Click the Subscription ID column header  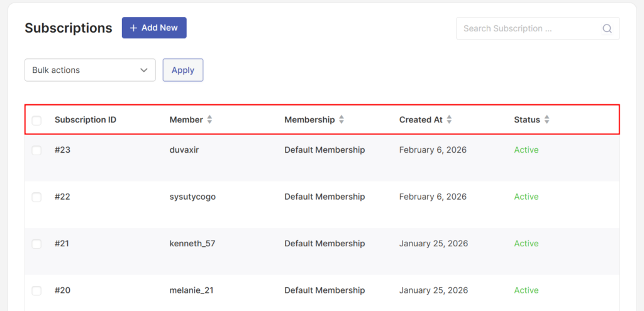click(x=86, y=120)
